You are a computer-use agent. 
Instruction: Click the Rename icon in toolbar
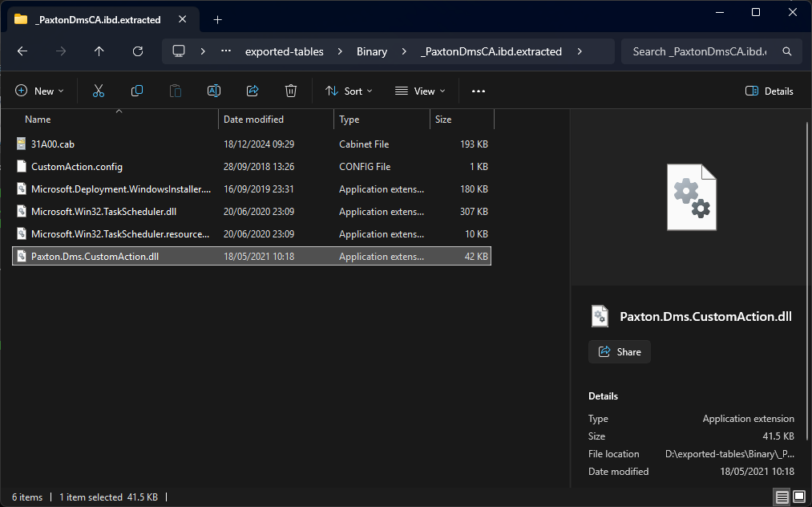point(214,91)
